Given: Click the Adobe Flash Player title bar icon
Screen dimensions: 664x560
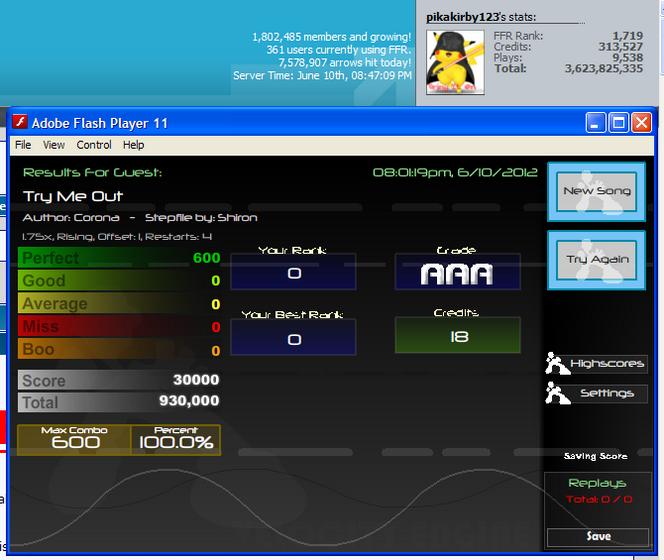Looking at the screenshot, I should (x=19, y=123).
